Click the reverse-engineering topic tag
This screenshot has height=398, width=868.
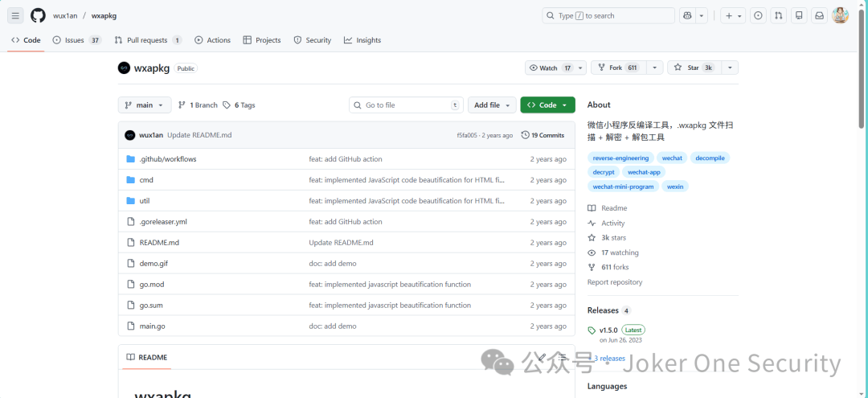click(x=620, y=158)
